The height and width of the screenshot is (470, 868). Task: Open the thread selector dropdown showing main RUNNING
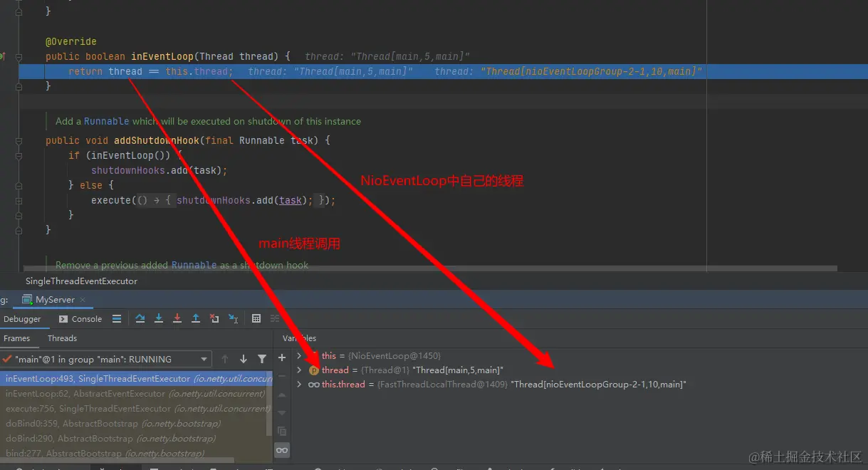[106, 359]
